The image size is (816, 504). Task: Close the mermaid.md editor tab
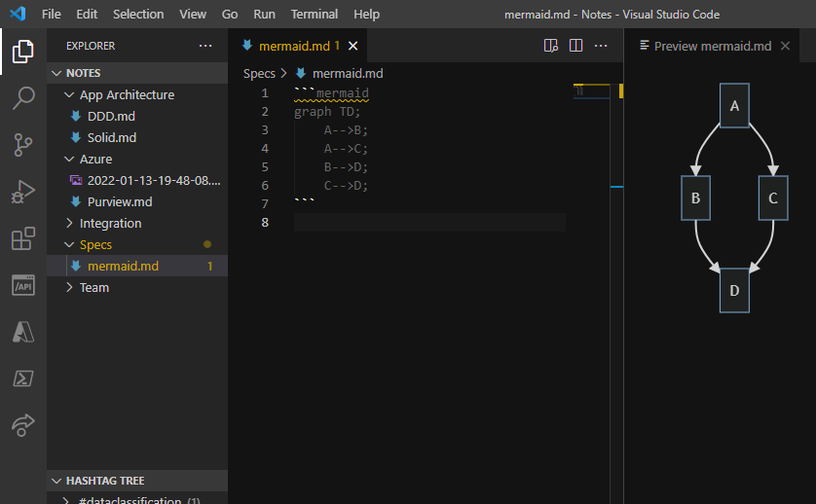point(352,46)
